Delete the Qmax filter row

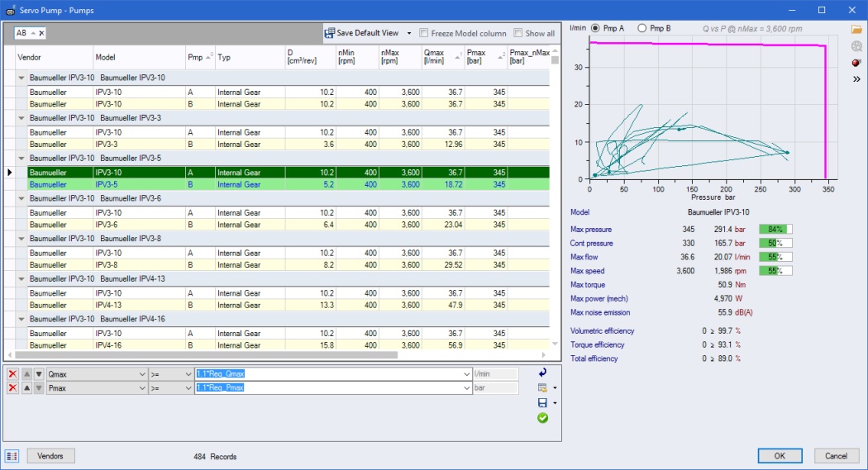coord(12,374)
